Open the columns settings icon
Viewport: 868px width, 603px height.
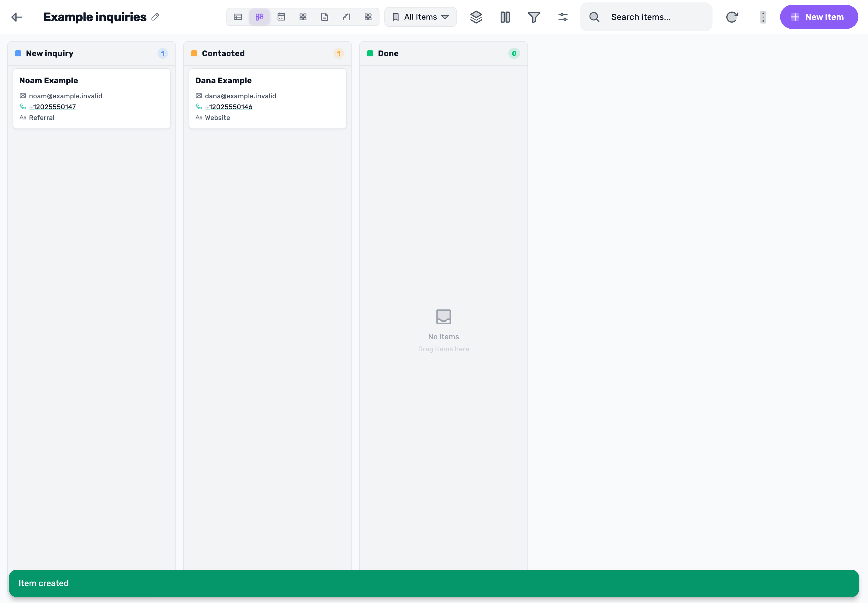505,17
